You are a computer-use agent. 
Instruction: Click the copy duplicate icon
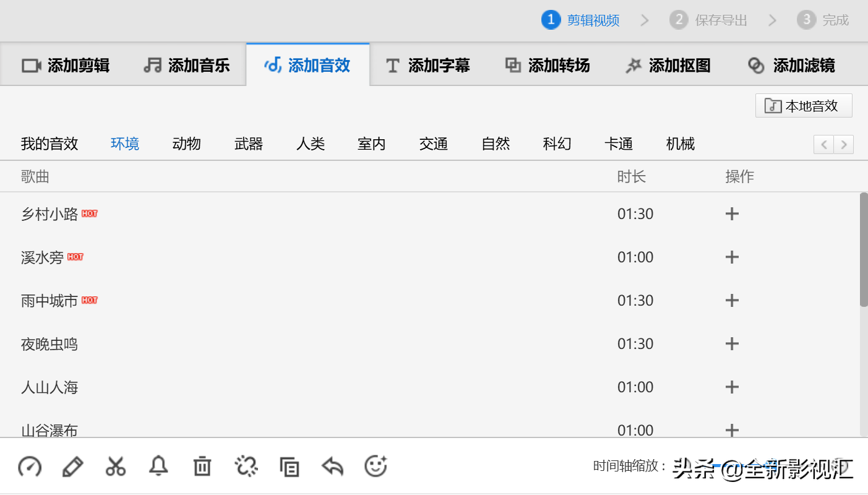tap(290, 467)
